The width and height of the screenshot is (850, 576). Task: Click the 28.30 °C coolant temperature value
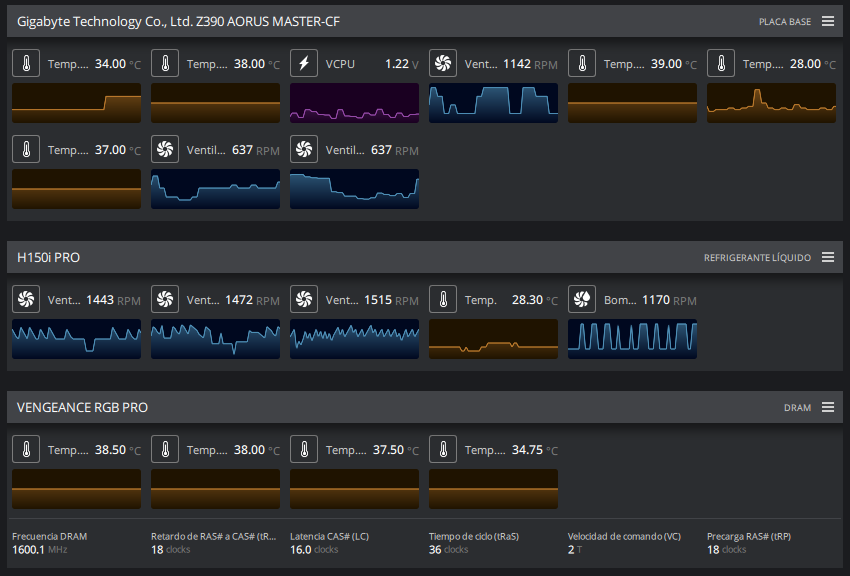[535, 300]
